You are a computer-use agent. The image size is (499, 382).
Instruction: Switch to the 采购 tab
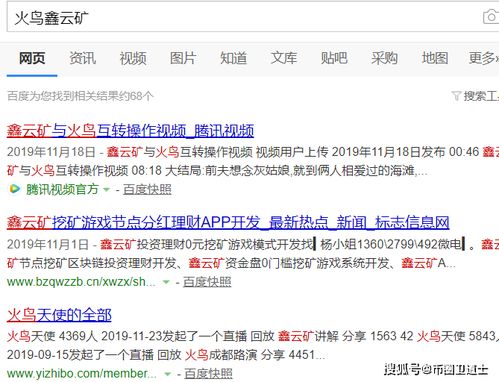tap(384, 58)
